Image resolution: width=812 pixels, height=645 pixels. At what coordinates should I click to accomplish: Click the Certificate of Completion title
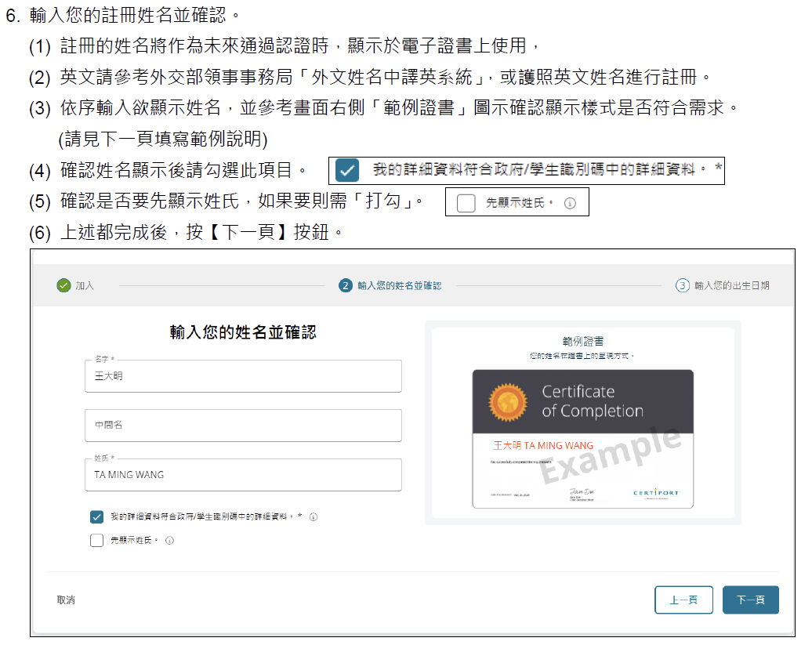tap(593, 401)
